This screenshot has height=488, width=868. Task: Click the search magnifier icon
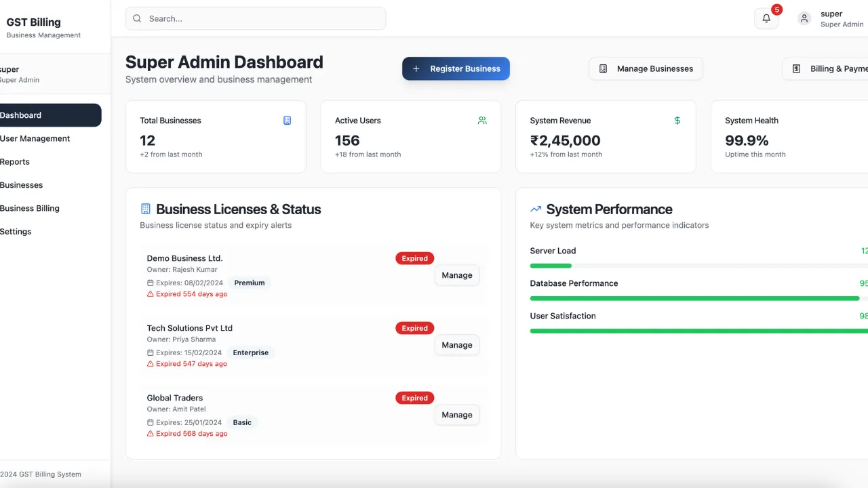[x=138, y=19]
